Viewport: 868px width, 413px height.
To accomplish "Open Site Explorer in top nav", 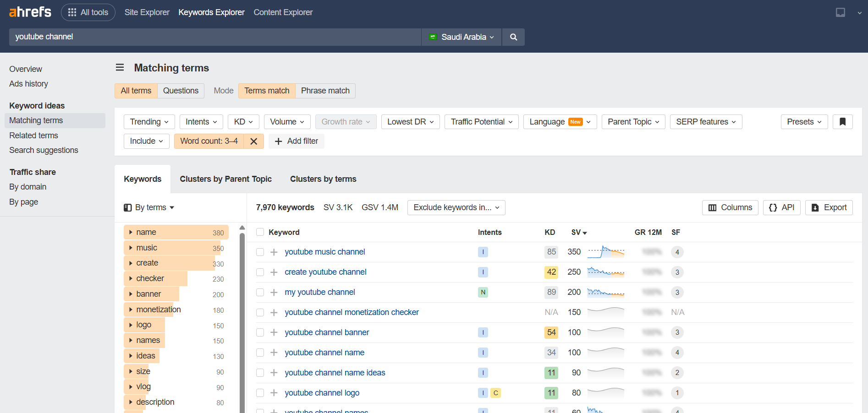I will (147, 12).
